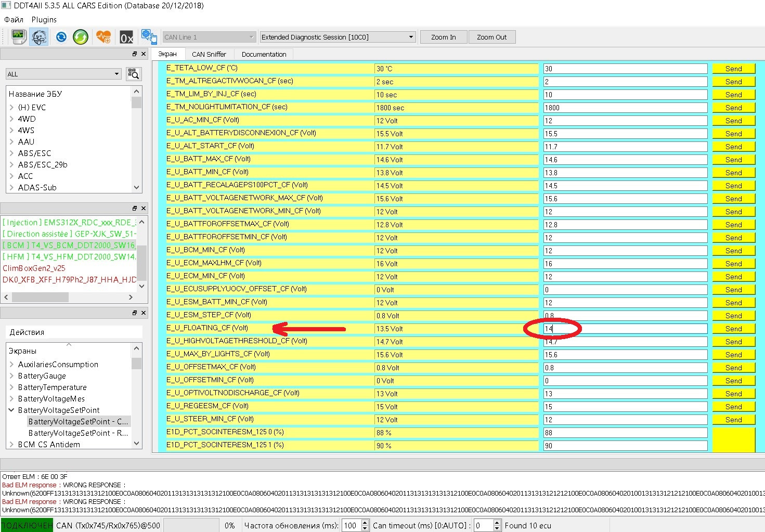Click the E1D_PCT_SOCINTERESM_125 0 input field
Image resolution: width=765 pixels, height=532 pixels.
pyautogui.click(x=625, y=433)
